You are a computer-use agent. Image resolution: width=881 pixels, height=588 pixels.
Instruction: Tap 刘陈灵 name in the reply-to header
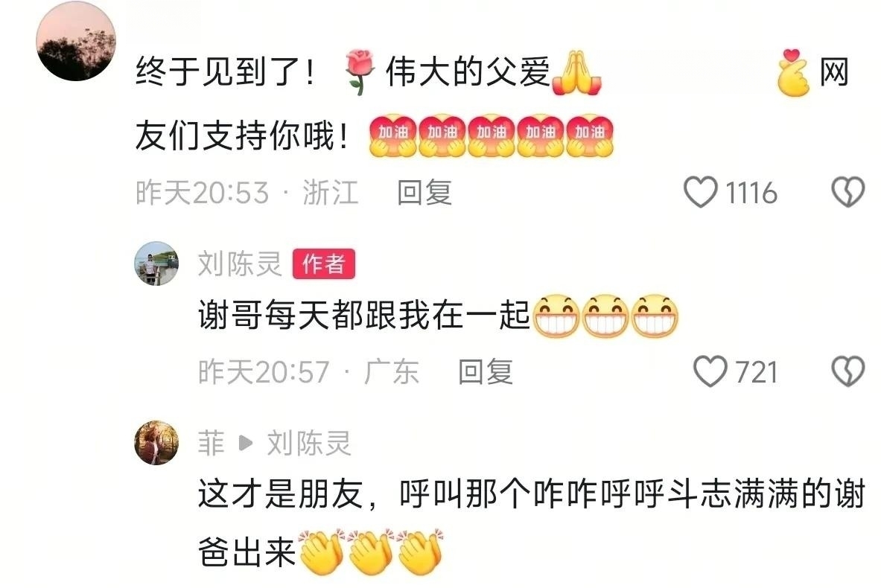pos(308,443)
